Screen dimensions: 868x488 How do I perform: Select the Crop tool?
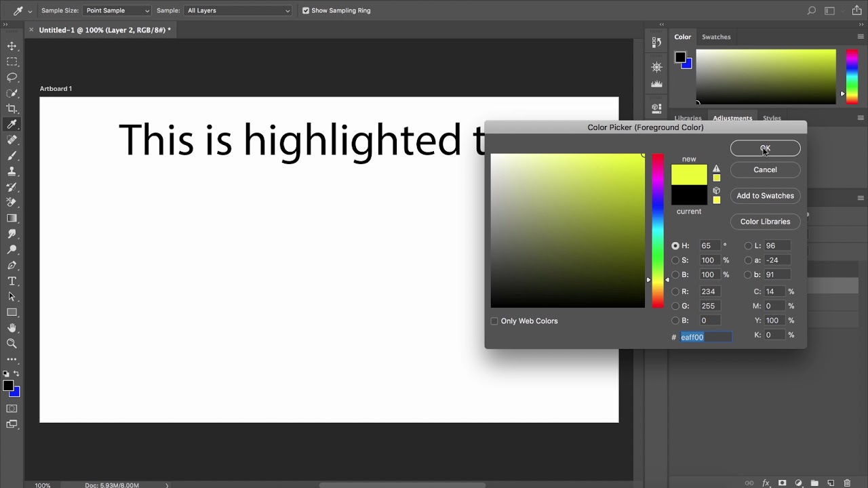pyautogui.click(x=12, y=108)
